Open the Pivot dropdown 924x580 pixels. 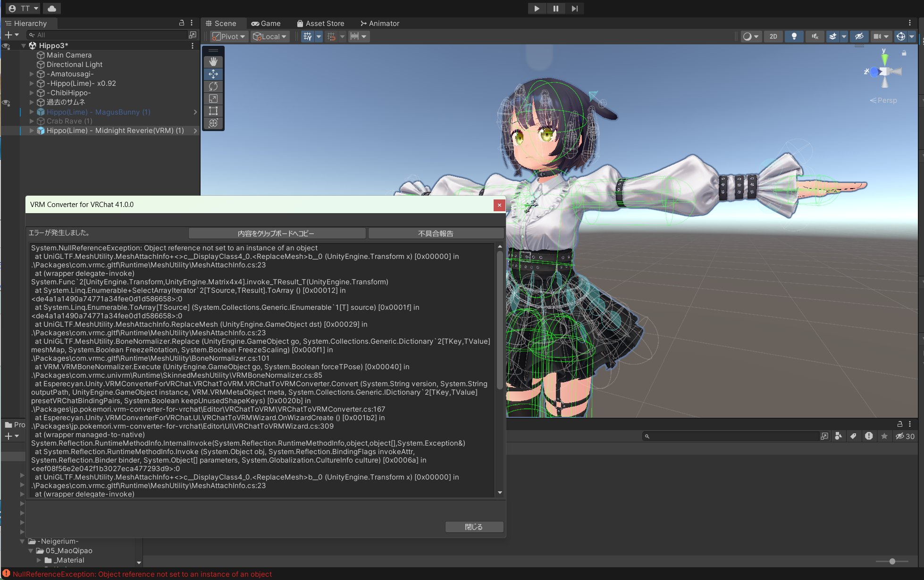click(229, 36)
